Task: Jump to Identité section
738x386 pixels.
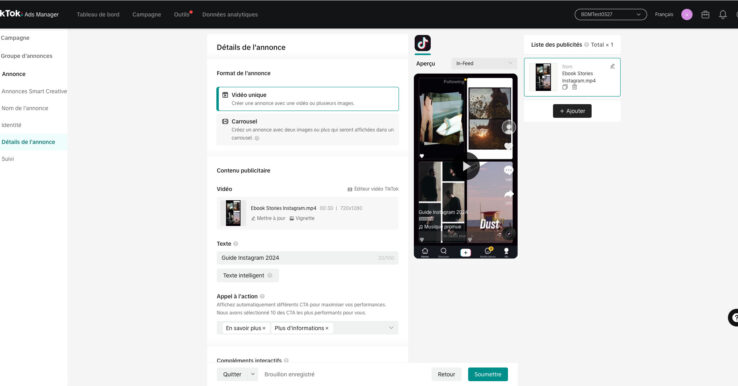Action: coord(11,125)
